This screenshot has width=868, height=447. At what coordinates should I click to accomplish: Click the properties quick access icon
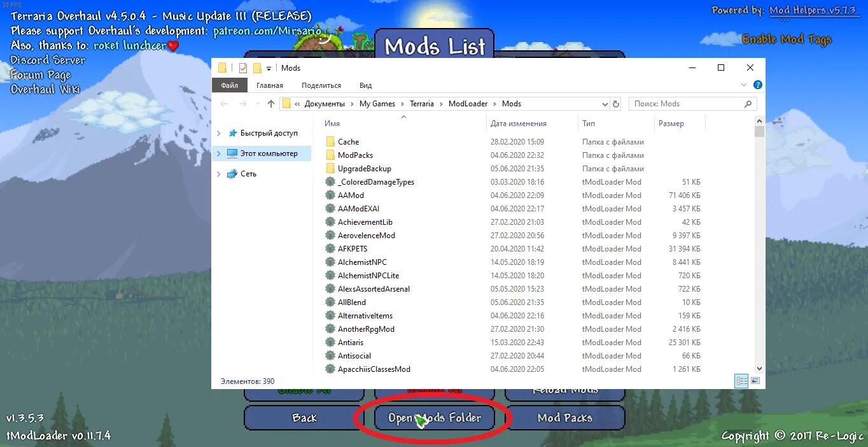click(243, 68)
